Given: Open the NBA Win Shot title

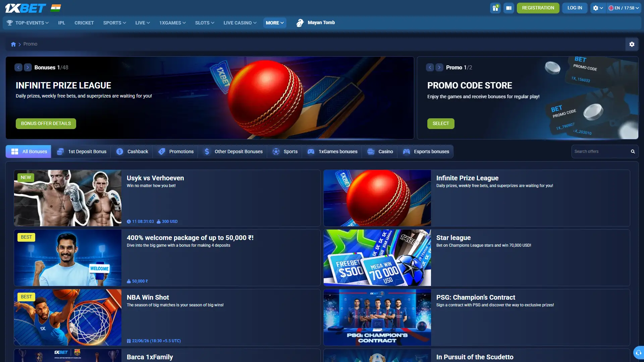Looking at the screenshot, I should pyautogui.click(x=148, y=297).
